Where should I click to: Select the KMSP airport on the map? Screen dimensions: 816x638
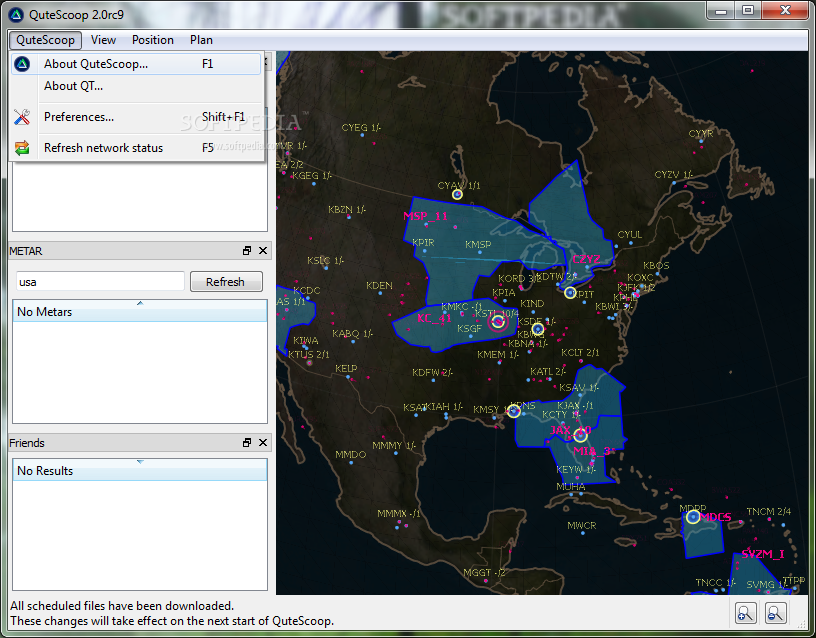pyautogui.click(x=478, y=245)
